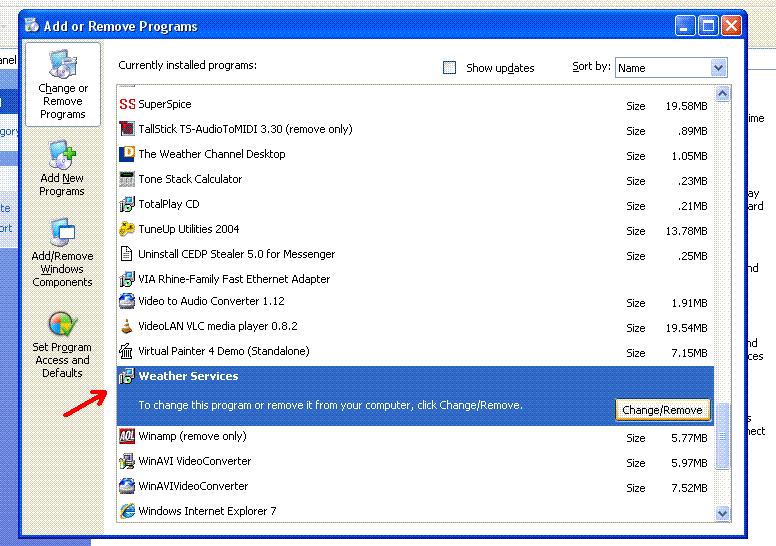This screenshot has width=776, height=546.
Task: Enable the Show updates checkbox
Action: pyautogui.click(x=449, y=67)
